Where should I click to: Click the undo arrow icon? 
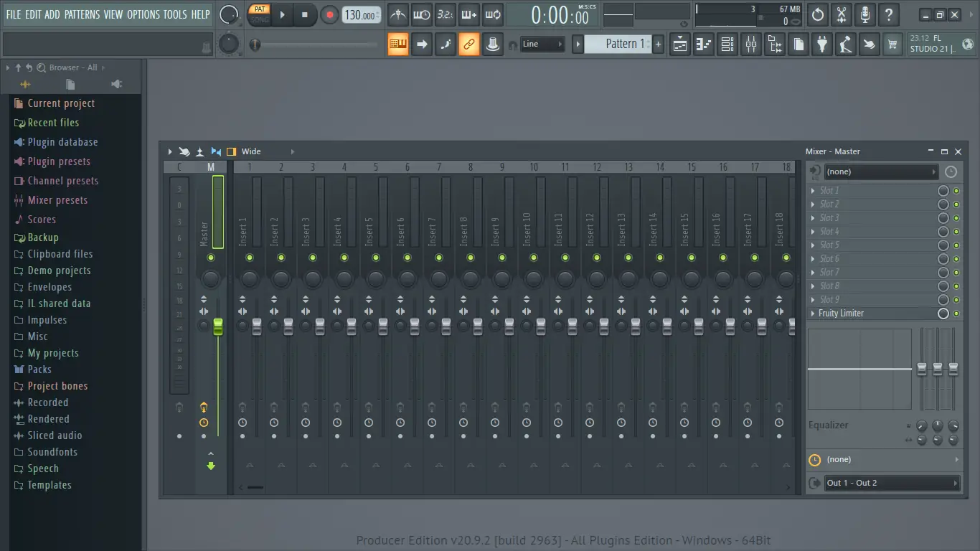point(817,14)
